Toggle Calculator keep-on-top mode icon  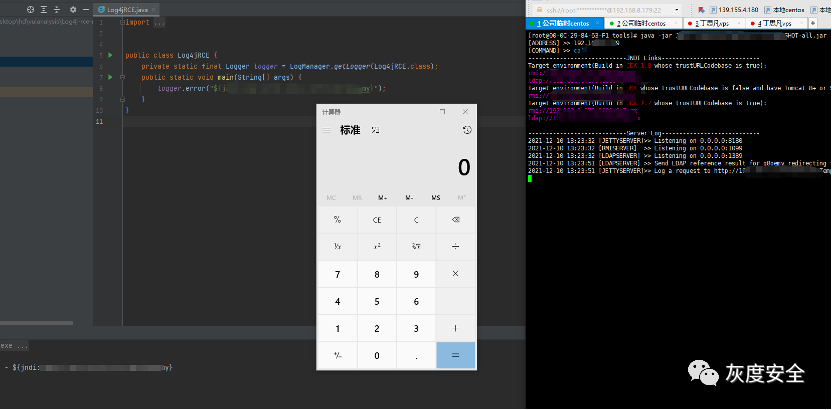376,130
